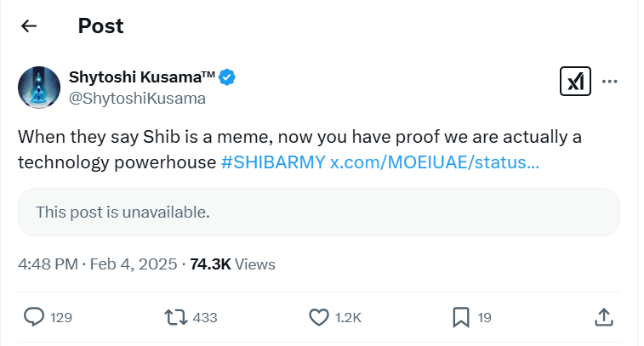Open the Grok explain icon
The width and height of the screenshot is (644, 346).
(575, 82)
